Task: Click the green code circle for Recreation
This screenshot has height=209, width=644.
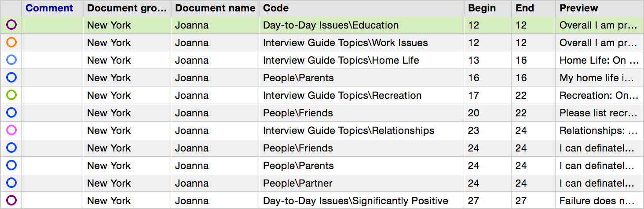Action: coord(11,95)
